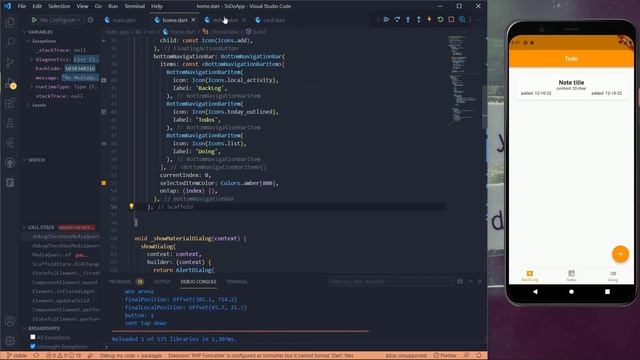The width and height of the screenshot is (640, 360).
Task: Tap the Todos tab in emulator navigation
Action: click(x=571, y=276)
